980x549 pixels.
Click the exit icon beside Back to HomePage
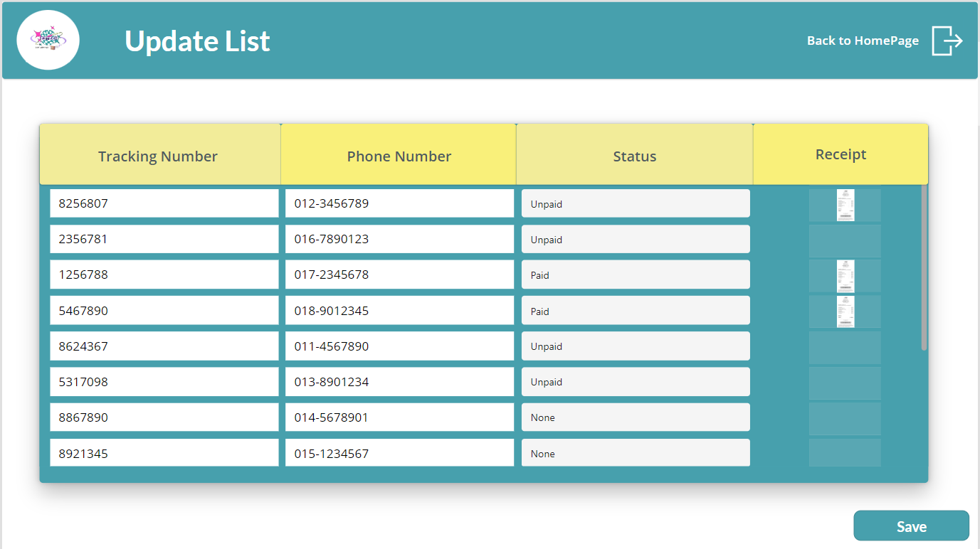pos(947,41)
